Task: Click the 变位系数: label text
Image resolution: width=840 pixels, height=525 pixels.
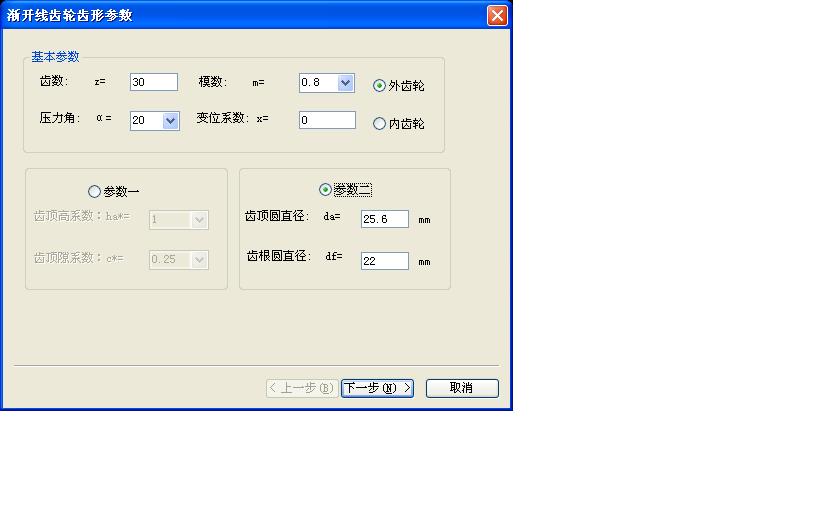Action: tap(222, 118)
